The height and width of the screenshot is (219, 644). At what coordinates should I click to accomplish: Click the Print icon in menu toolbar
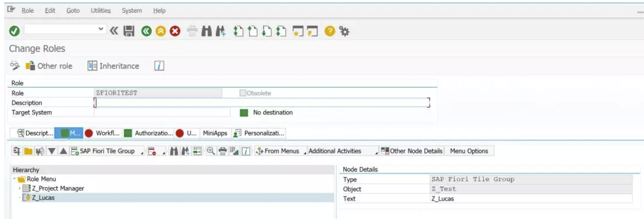pos(223,151)
